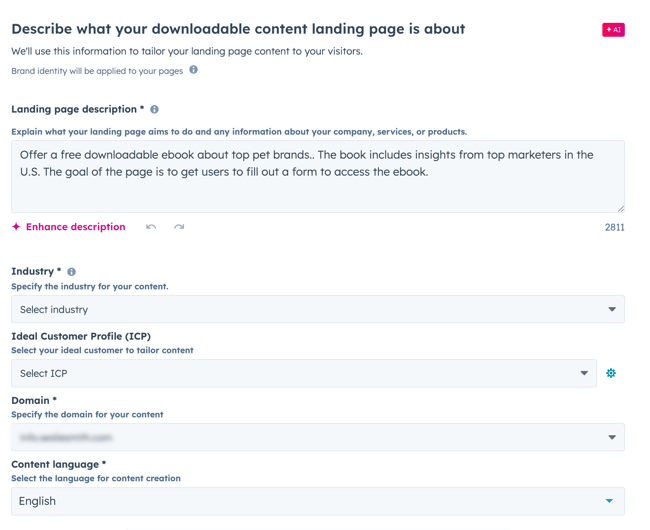Open ICP settings gear icon

point(611,373)
